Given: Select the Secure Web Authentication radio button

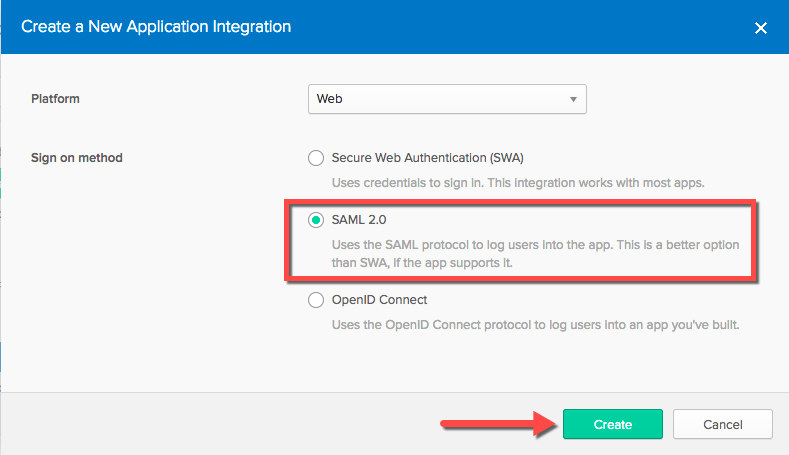Looking at the screenshot, I should coord(316,158).
